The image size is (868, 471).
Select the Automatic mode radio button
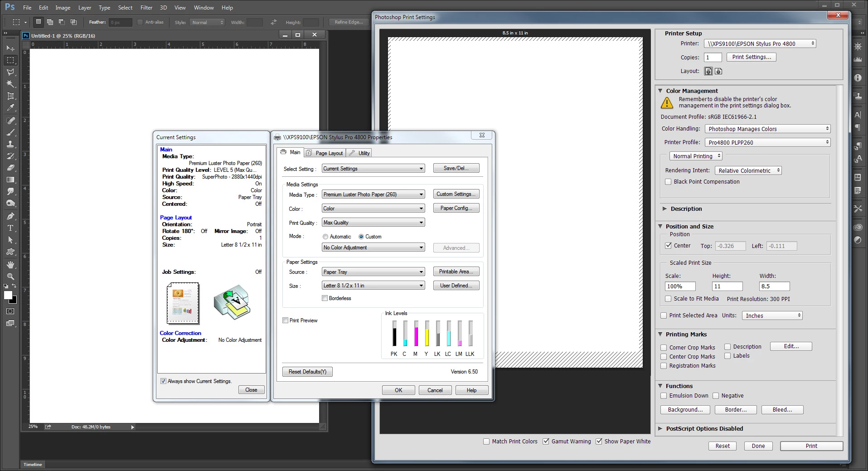tap(325, 237)
